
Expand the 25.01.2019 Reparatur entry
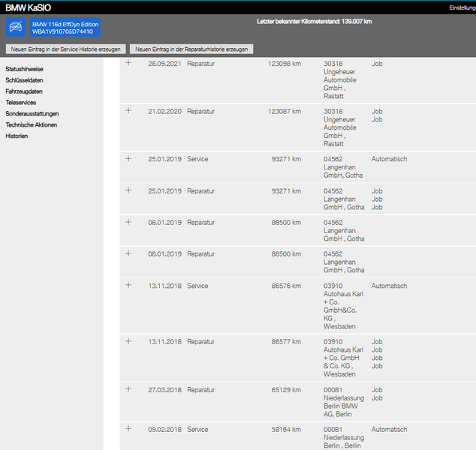pyautogui.click(x=128, y=190)
